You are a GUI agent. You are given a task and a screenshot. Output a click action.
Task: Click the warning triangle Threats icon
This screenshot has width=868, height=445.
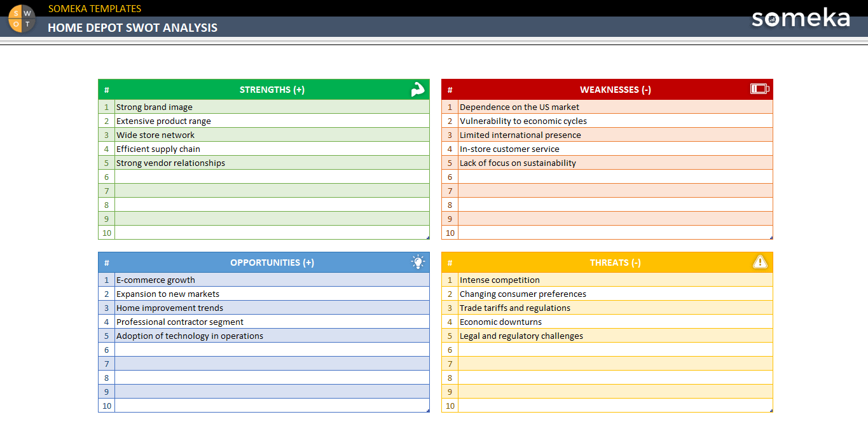(760, 262)
